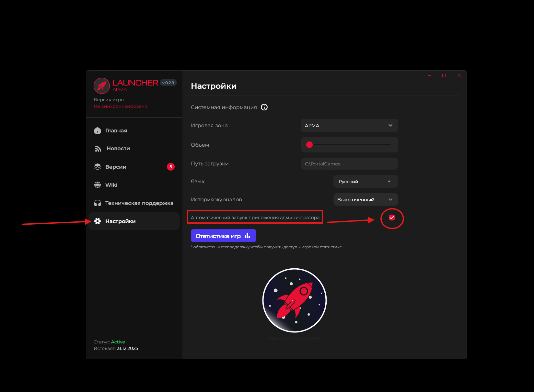Image resolution: width=534 pixels, height=392 pixels.
Task: Click the Wiki menu label
Action: click(x=111, y=185)
